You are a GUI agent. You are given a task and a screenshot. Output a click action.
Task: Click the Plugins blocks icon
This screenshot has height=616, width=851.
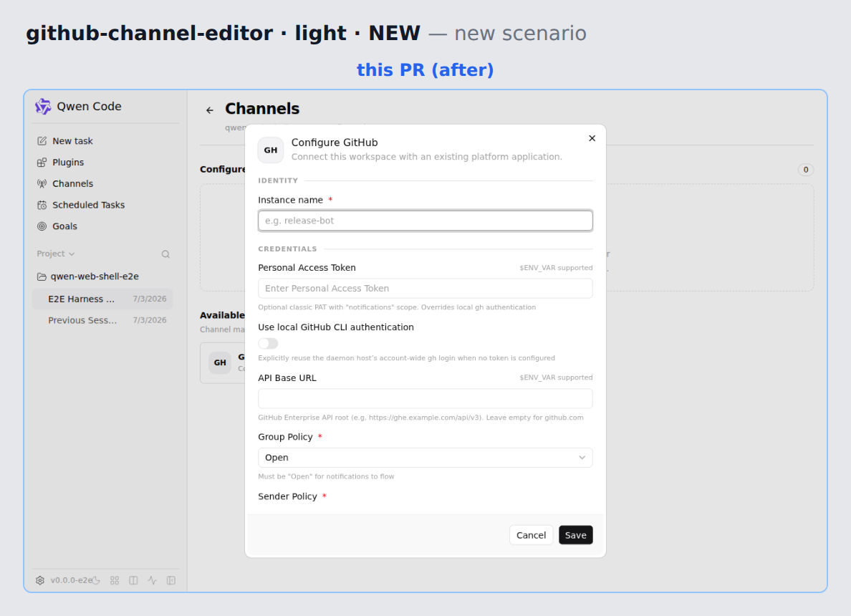[42, 163]
